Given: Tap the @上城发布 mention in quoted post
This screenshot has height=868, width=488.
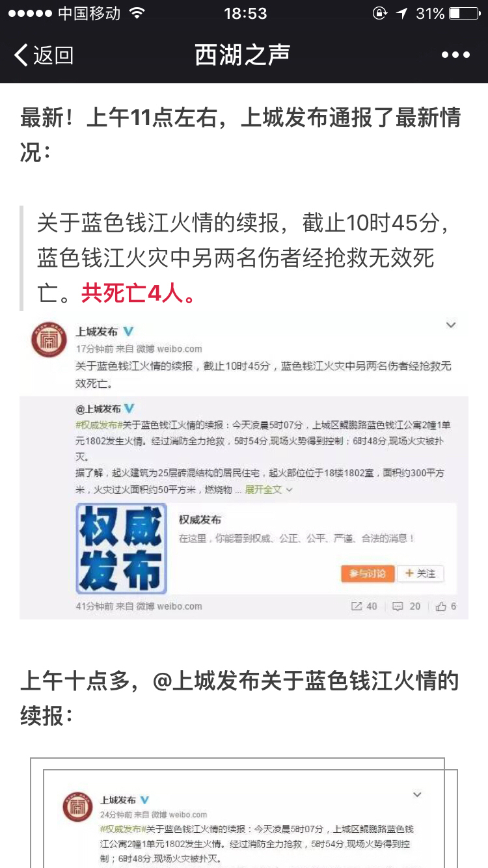Looking at the screenshot, I should click(98, 409).
